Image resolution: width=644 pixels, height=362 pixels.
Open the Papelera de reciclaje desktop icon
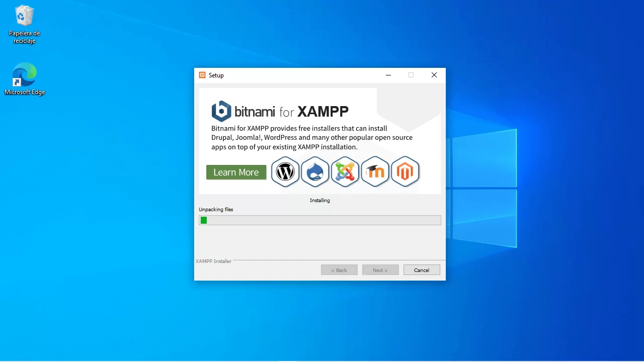(x=24, y=25)
